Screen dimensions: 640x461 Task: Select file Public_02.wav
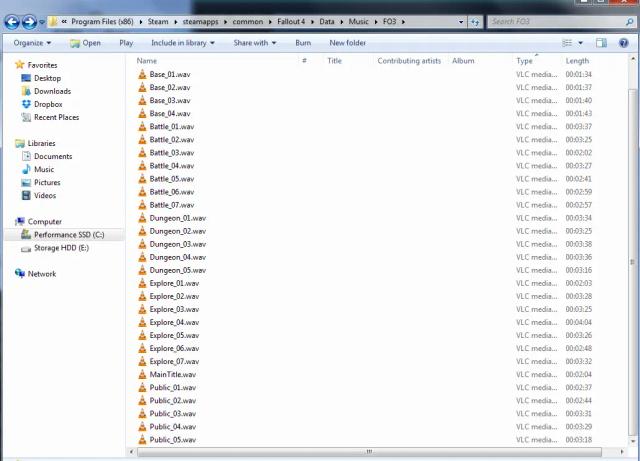click(173, 401)
